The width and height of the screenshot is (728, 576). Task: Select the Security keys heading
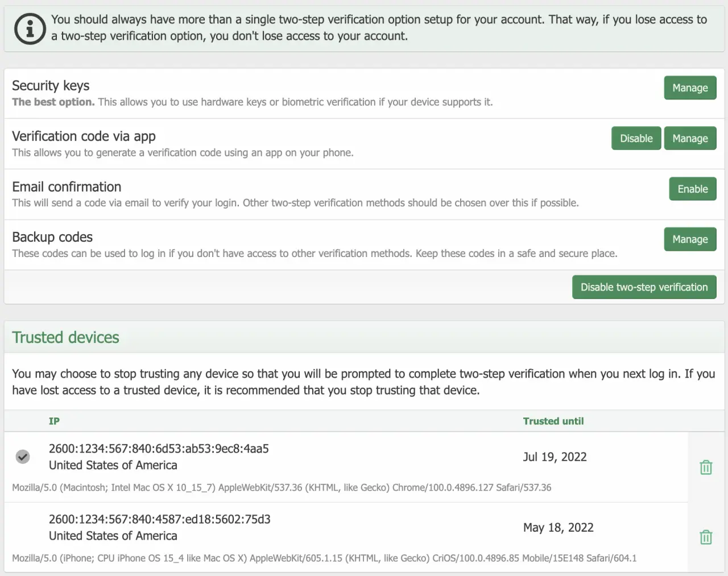pos(51,86)
